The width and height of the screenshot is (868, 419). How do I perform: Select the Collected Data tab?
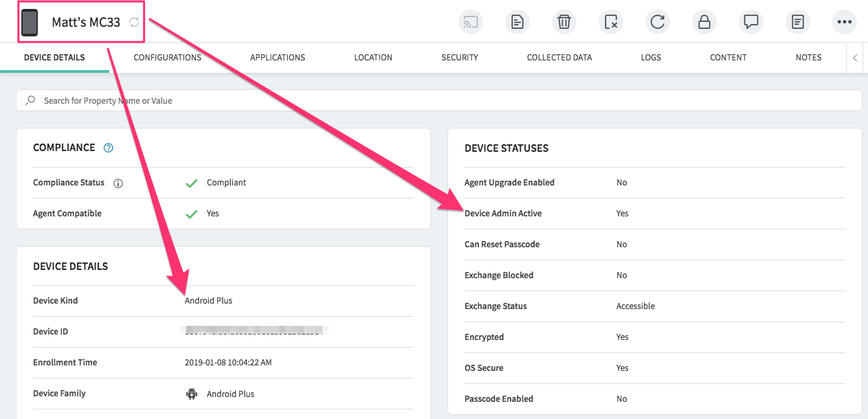click(559, 58)
